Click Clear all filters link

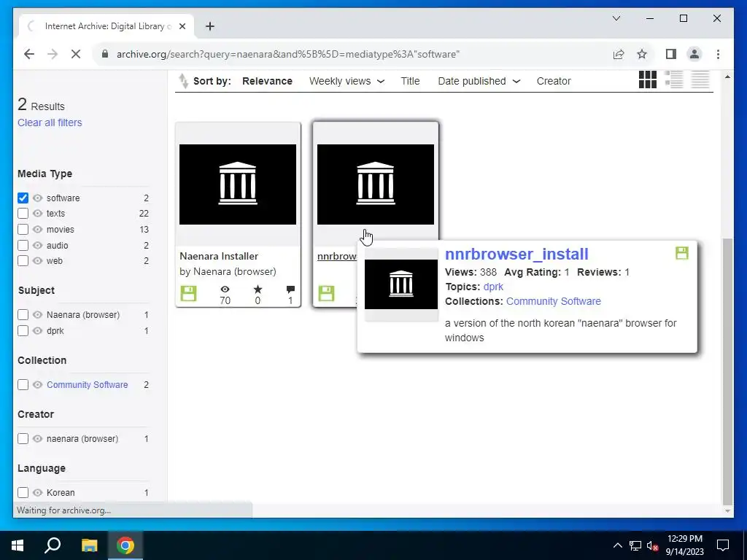(50, 122)
